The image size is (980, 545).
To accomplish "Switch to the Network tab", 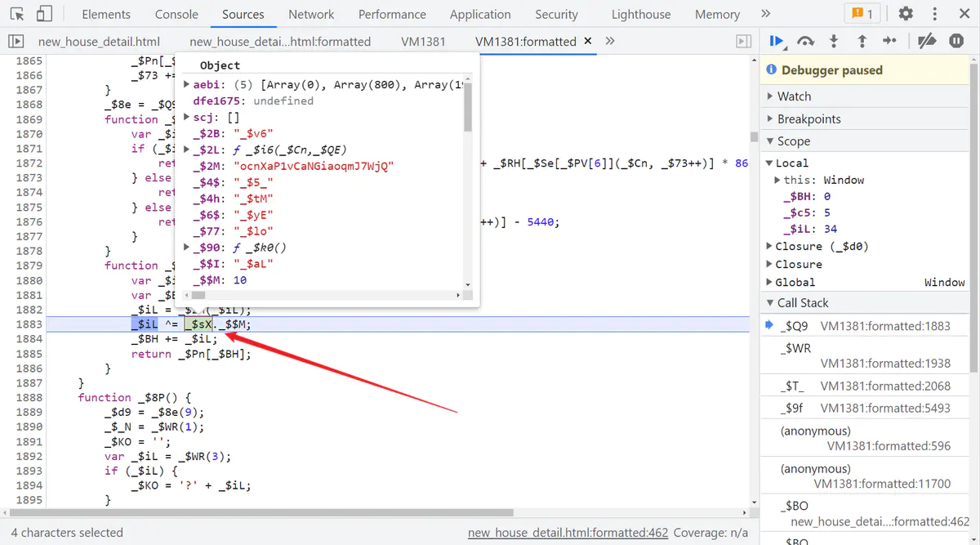I will (311, 14).
